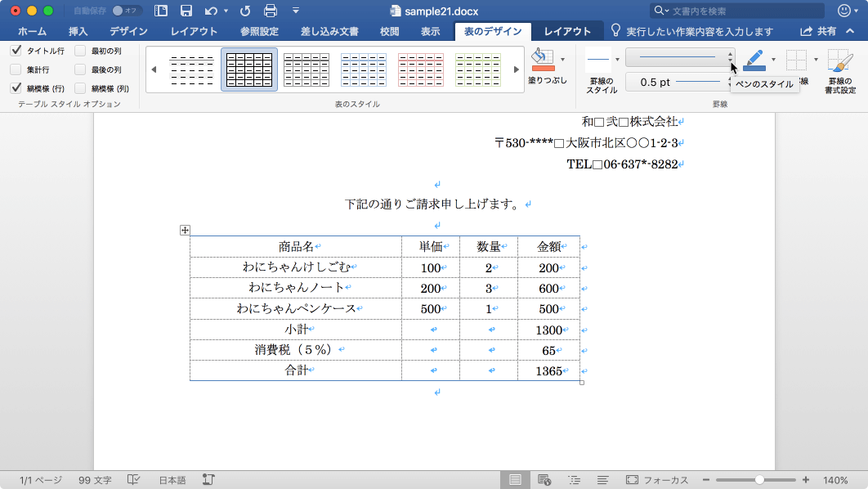This screenshot has height=489, width=868.
Task: Open the 参照設定 tab
Action: pyautogui.click(x=259, y=32)
